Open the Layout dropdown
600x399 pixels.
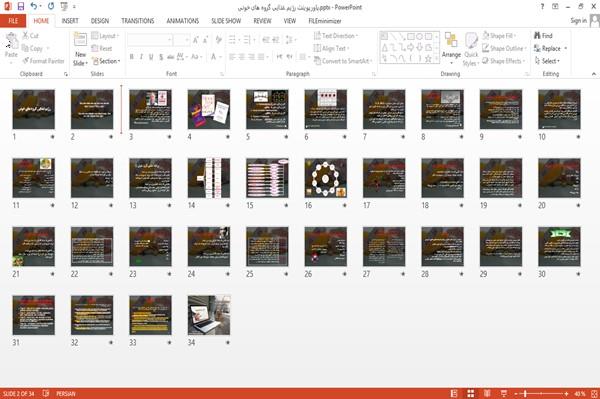(x=105, y=36)
